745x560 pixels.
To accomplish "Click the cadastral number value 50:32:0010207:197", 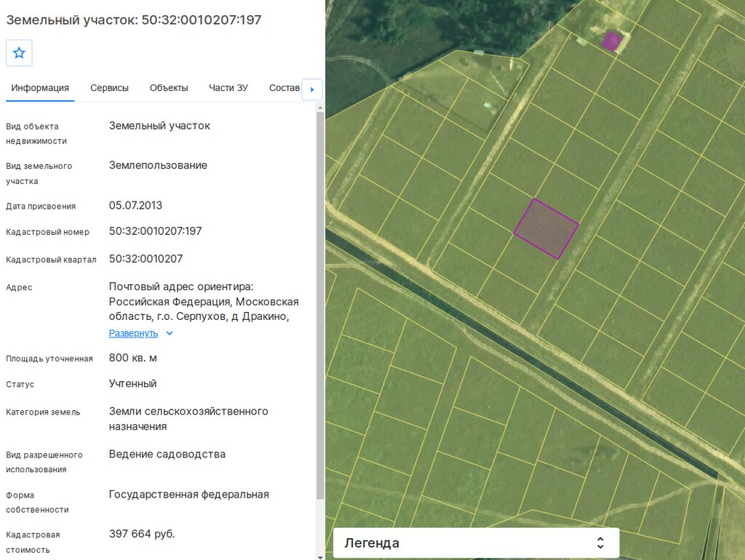I will pyautogui.click(x=156, y=231).
